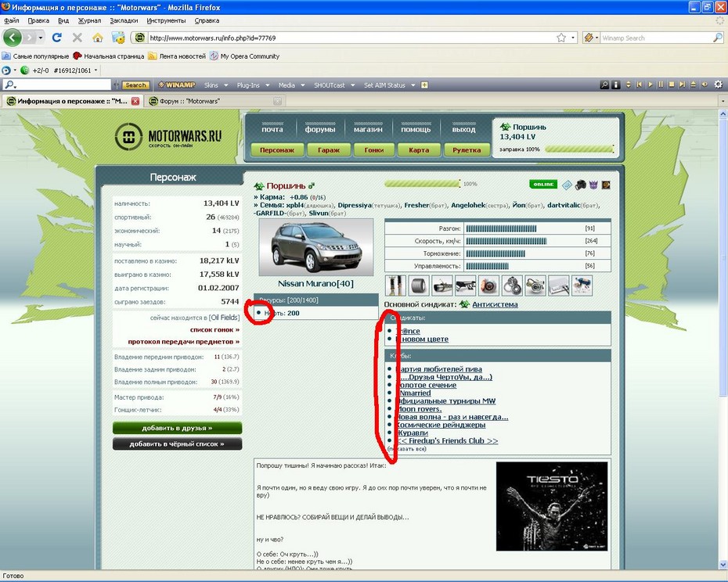Click the Рулетка button
This screenshot has width=728, height=582.
point(467,150)
